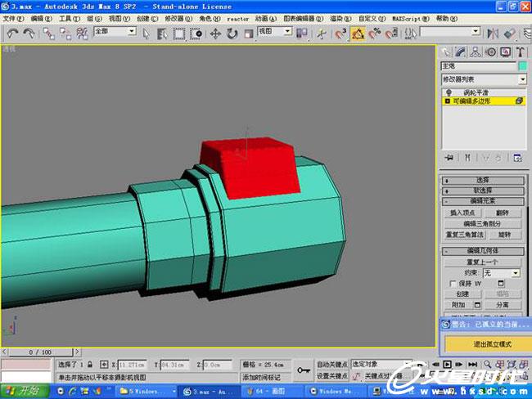The width and height of the screenshot is (532, 399).
Task: Click the 翻转 button
Action: (503, 213)
